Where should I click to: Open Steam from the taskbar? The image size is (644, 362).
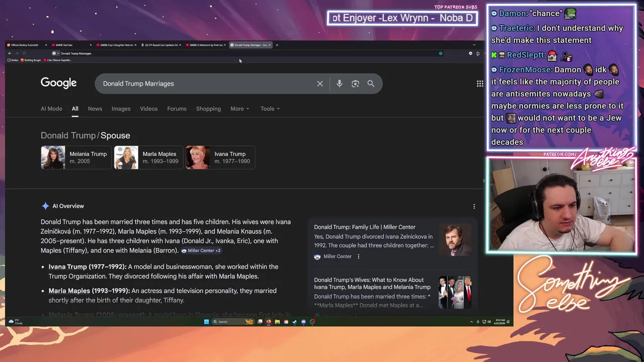(294, 322)
